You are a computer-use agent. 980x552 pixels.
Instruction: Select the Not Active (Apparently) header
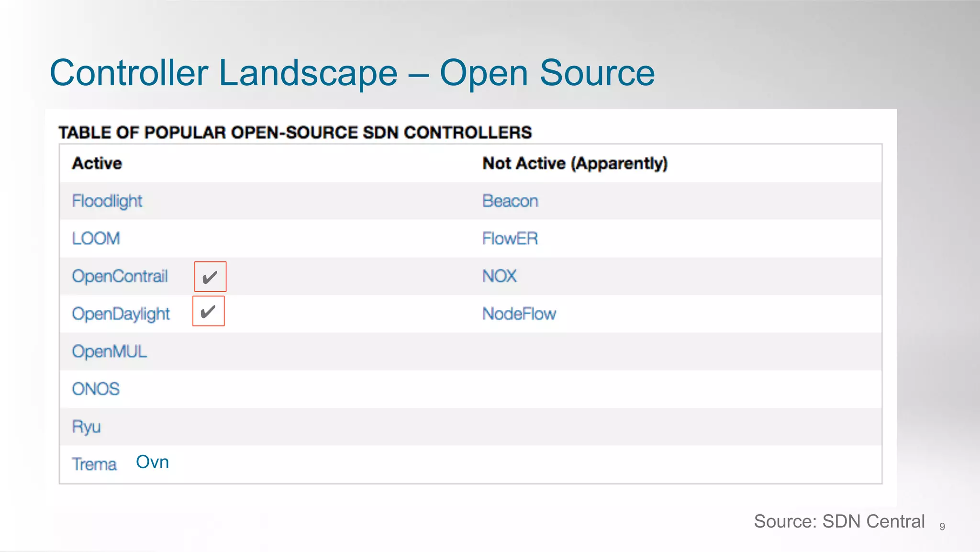[x=575, y=163]
